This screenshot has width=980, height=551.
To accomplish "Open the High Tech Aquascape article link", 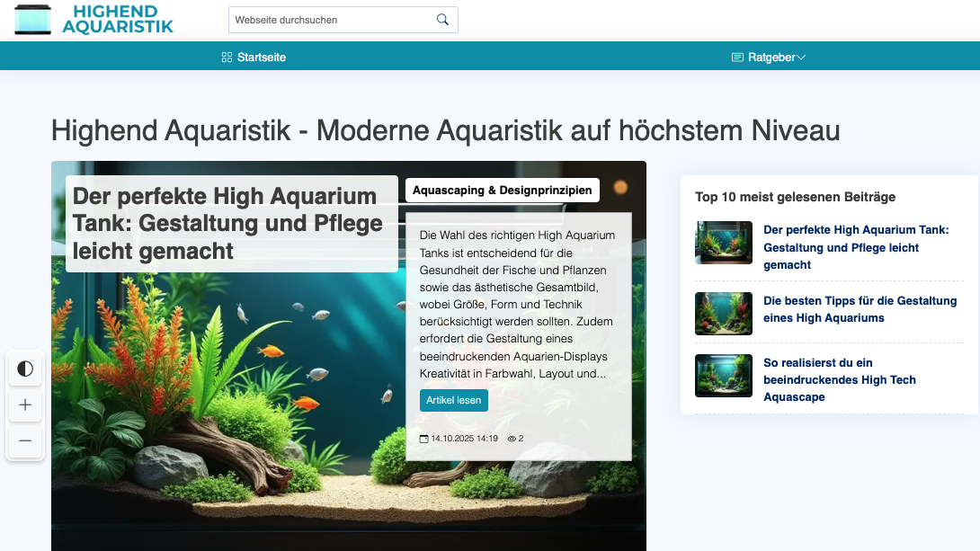I will point(840,379).
